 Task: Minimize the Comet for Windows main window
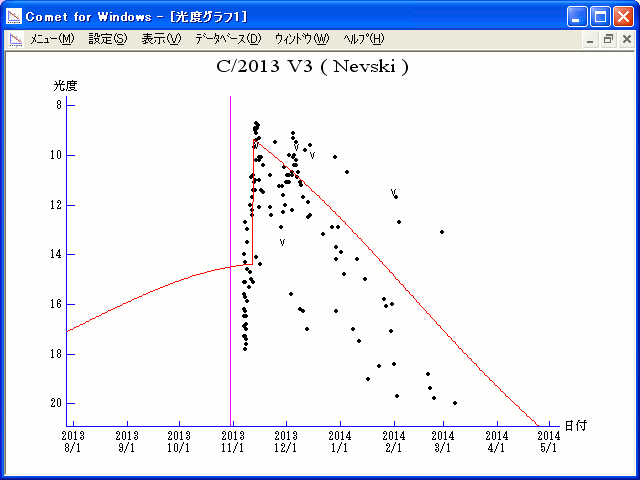(577, 17)
